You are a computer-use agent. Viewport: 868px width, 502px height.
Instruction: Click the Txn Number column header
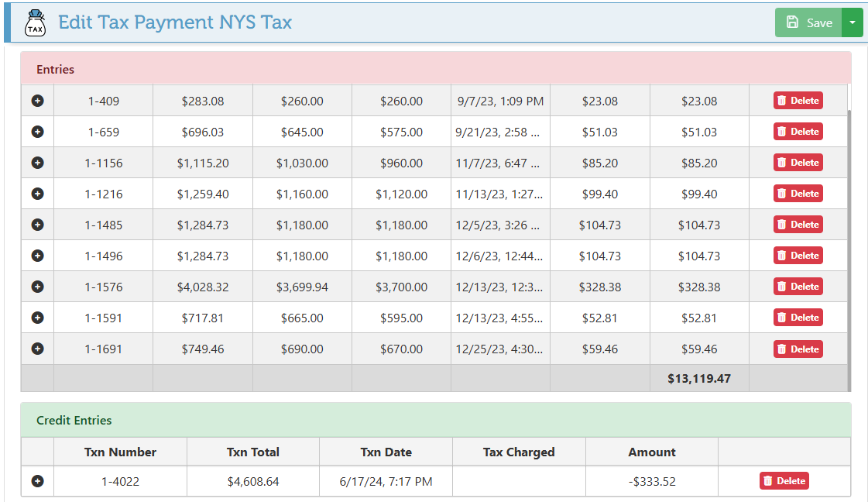pos(120,452)
